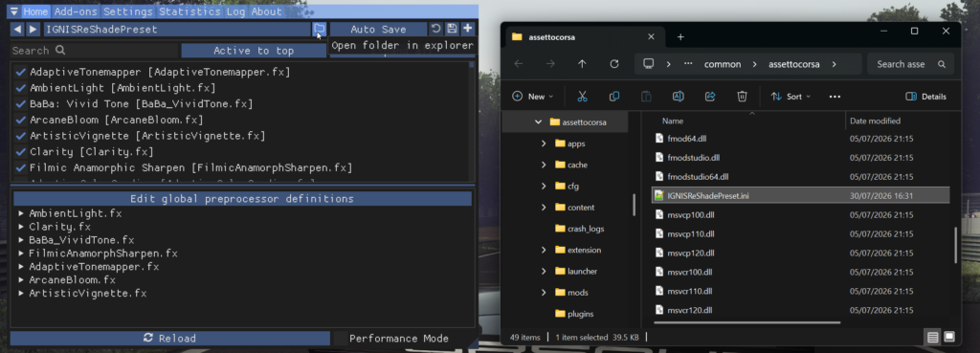Rename selected file in File Explorer
980x353 pixels.
679,97
